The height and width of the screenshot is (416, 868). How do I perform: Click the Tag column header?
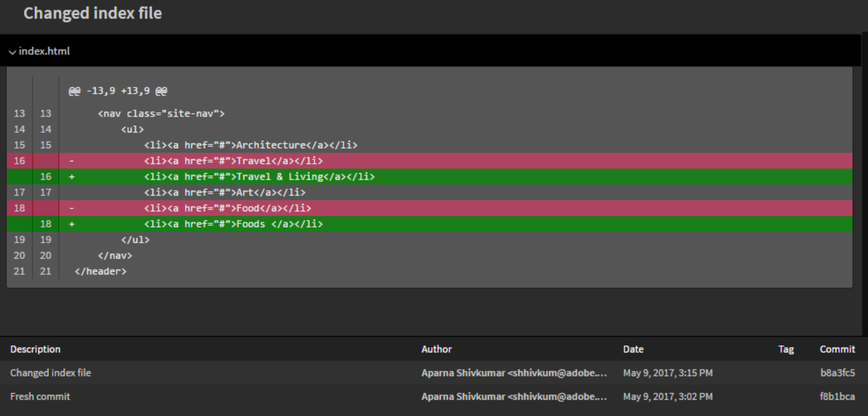786,349
